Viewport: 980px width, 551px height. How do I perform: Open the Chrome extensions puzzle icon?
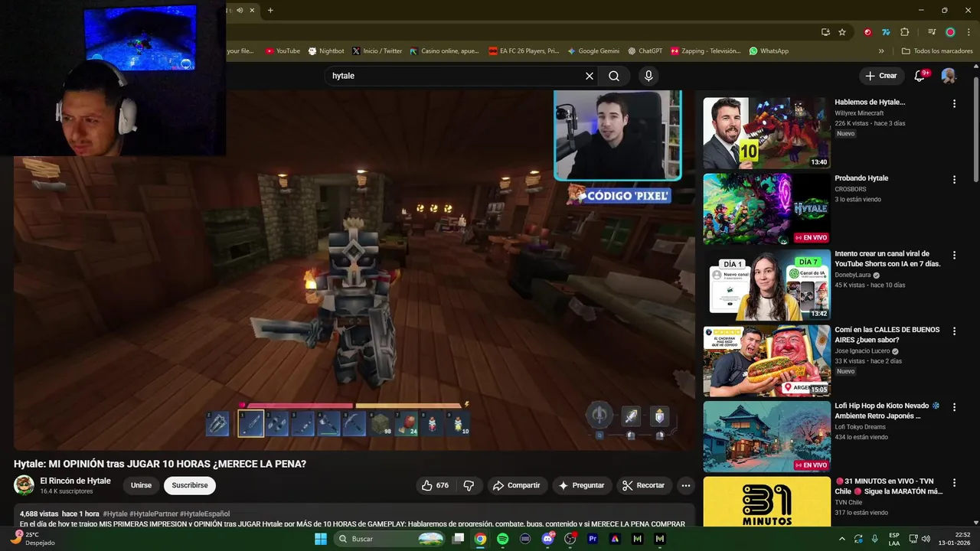point(905,32)
